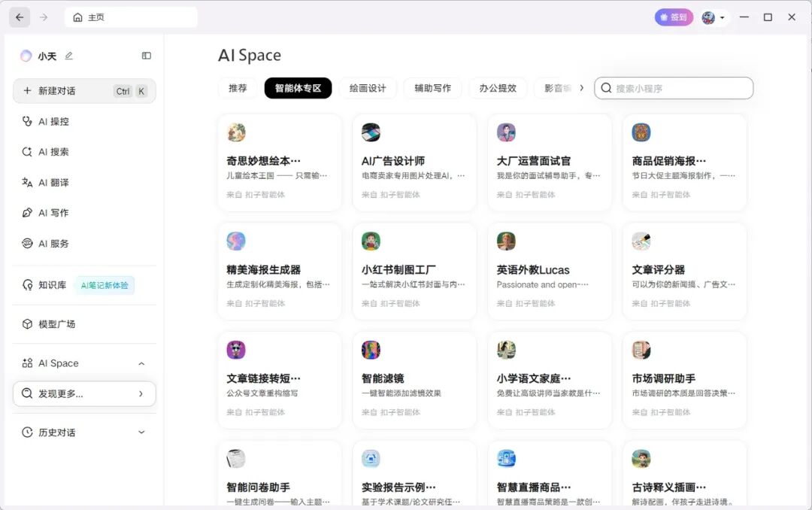Click the 市场调研助手 card title
Viewport: 812px width, 510px height.
[x=663, y=379]
